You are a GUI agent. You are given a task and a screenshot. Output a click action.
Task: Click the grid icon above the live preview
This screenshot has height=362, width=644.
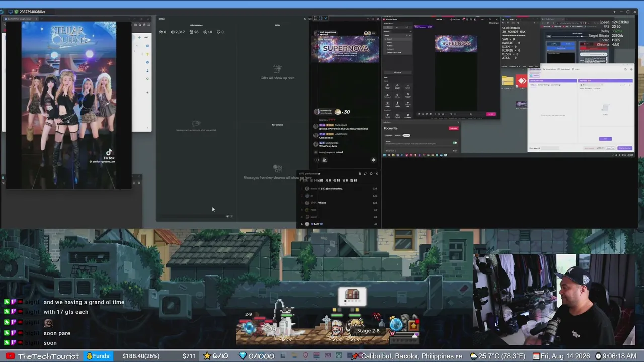pyautogui.click(x=315, y=18)
